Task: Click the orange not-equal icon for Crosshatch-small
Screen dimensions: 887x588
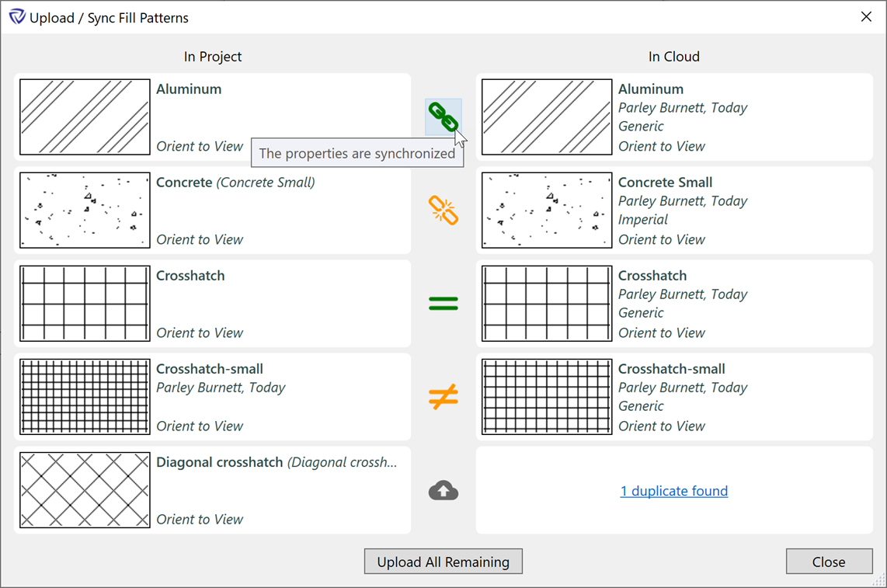Action: 443,397
